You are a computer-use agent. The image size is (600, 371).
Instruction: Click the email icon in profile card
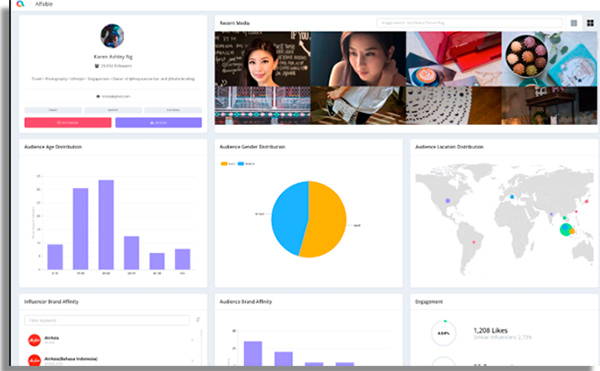98,96
